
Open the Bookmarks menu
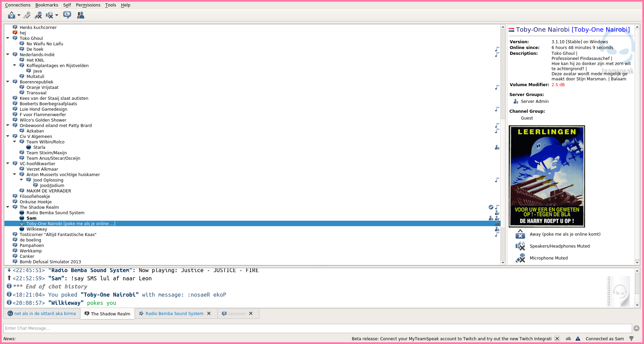click(x=47, y=5)
